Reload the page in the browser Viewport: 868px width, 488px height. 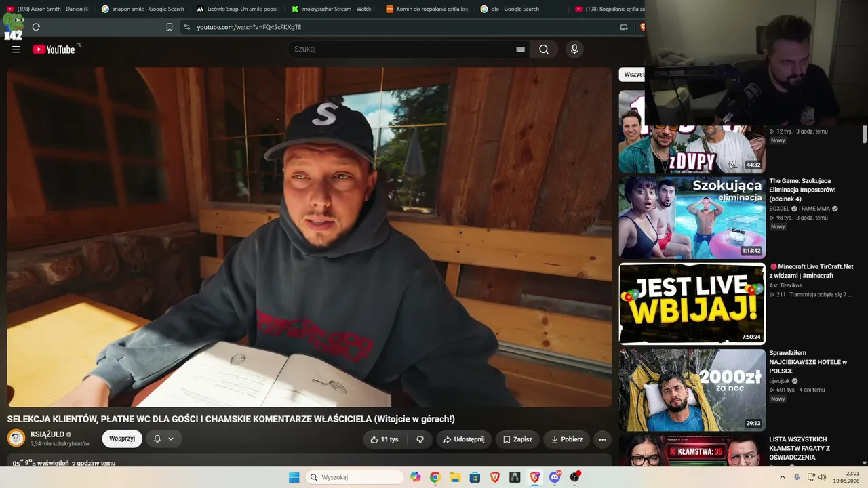coord(36,27)
